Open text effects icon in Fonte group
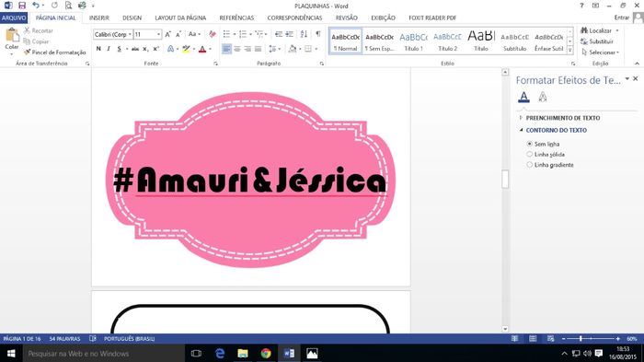The height and width of the screenshot is (362, 644). pyautogui.click(x=170, y=49)
